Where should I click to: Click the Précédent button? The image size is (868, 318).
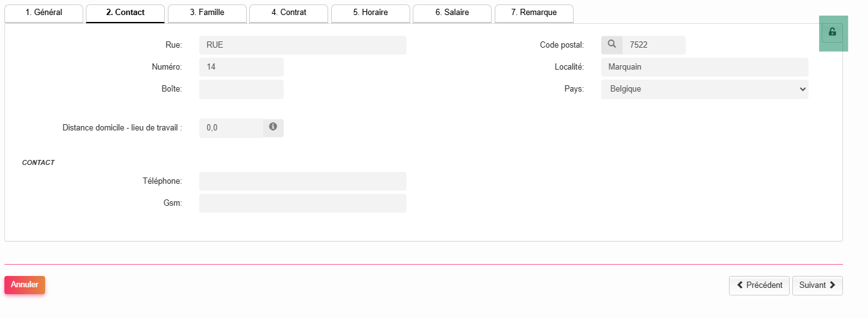[x=759, y=285]
